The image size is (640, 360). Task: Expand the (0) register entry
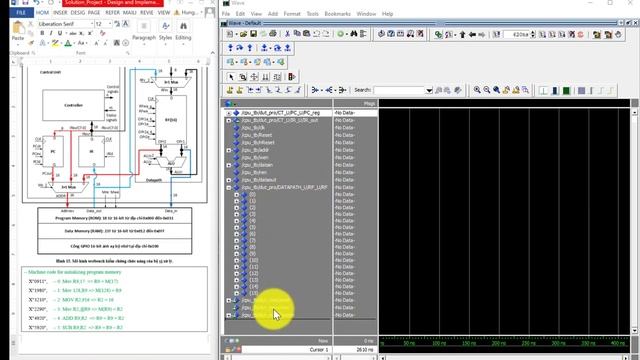pos(237,195)
